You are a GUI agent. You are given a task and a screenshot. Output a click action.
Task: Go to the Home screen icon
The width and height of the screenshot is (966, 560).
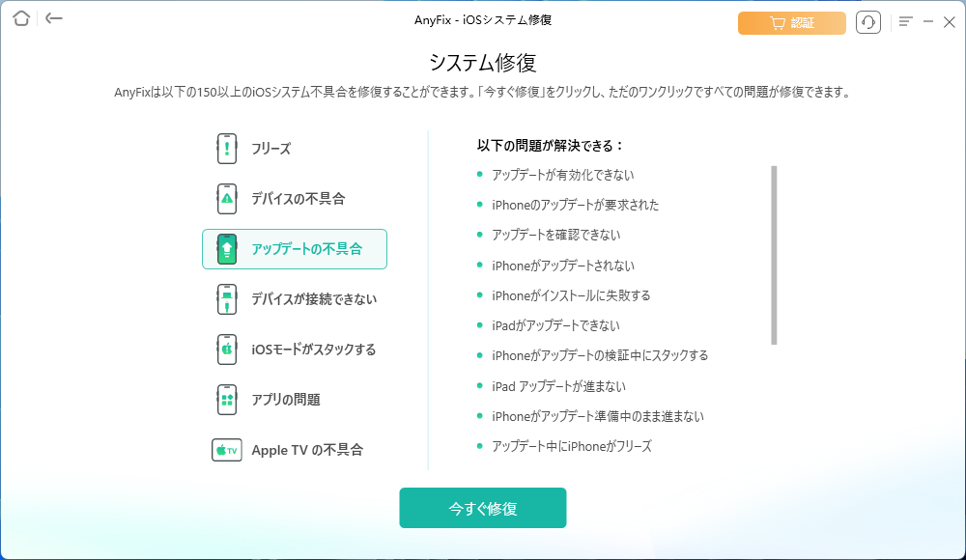click(x=21, y=18)
